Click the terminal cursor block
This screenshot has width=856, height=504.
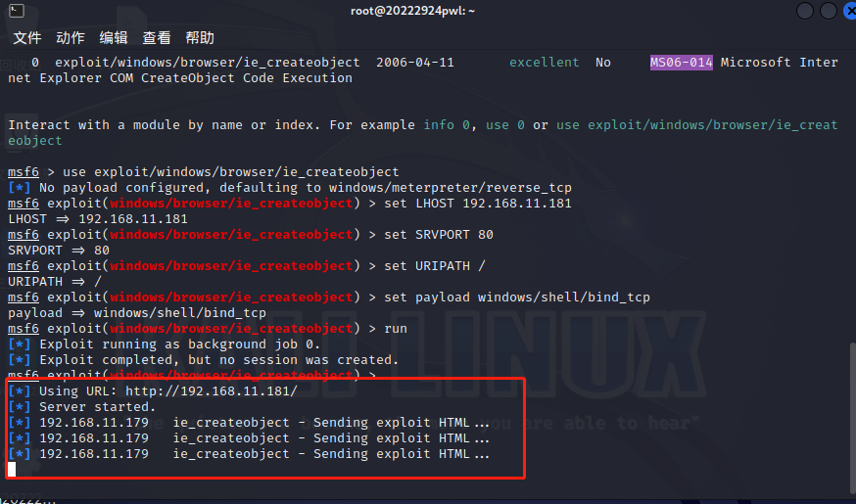(x=12, y=470)
